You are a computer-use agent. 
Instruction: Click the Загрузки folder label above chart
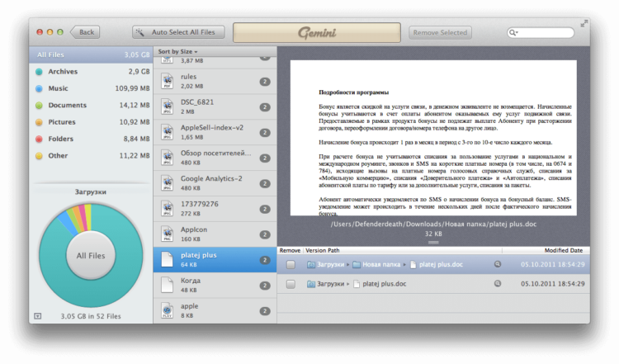point(91,191)
